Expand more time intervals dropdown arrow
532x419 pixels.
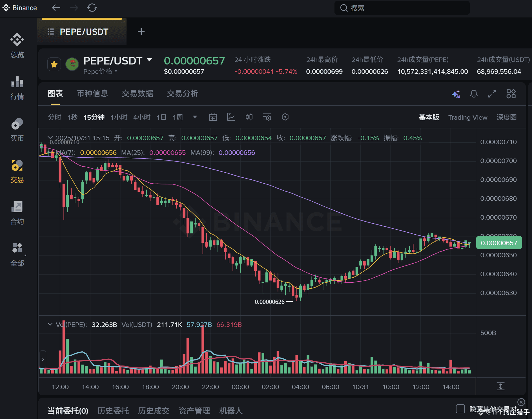pyautogui.click(x=195, y=117)
